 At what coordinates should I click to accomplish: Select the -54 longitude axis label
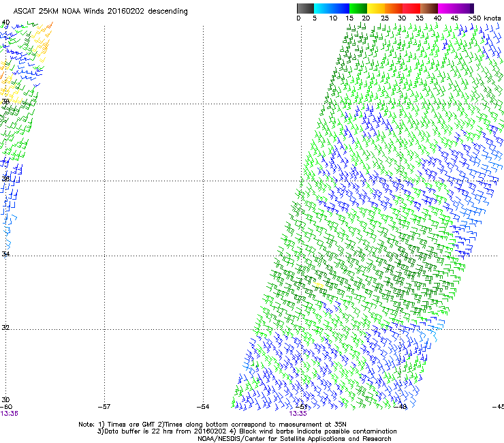click(202, 407)
